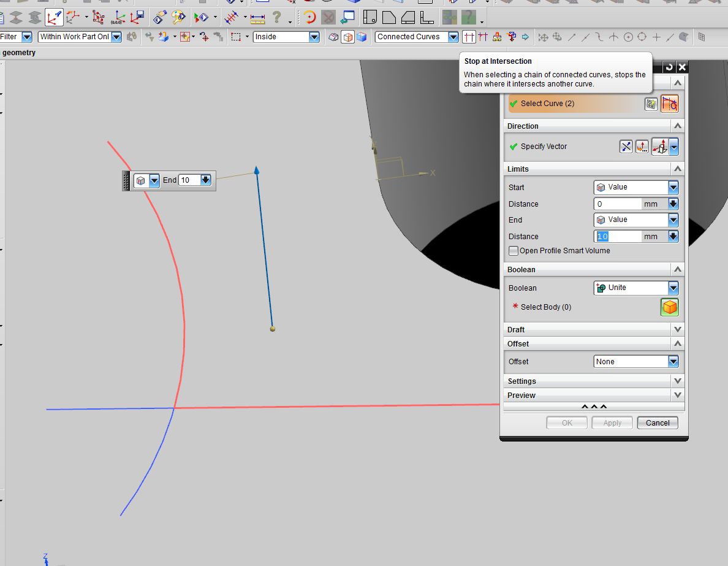Toggle the orange-outlined cube selection button

[x=347, y=37]
